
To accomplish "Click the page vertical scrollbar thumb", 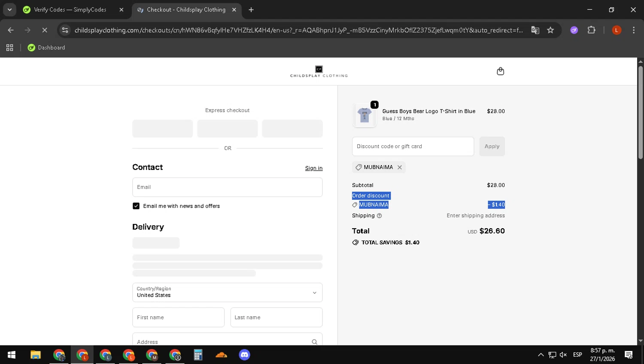I will pyautogui.click(x=640, y=113).
